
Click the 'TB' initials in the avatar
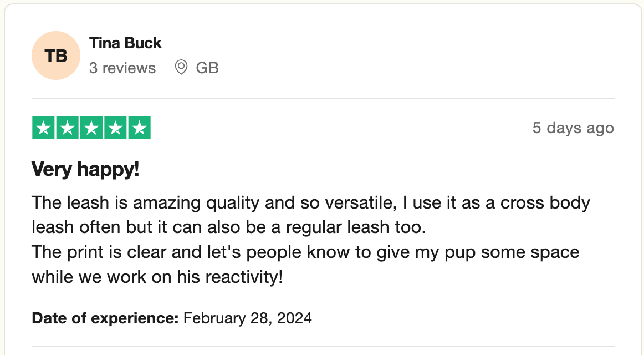(x=56, y=56)
